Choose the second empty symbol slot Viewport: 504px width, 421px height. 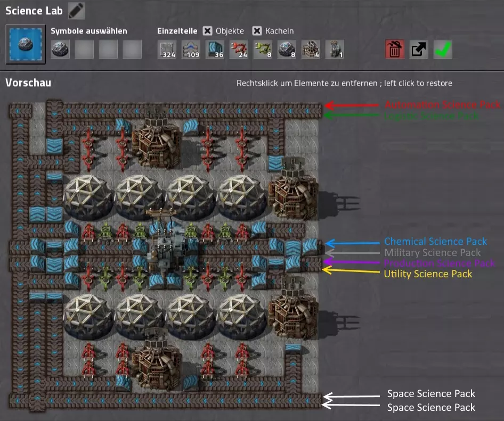(x=84, y=49)
